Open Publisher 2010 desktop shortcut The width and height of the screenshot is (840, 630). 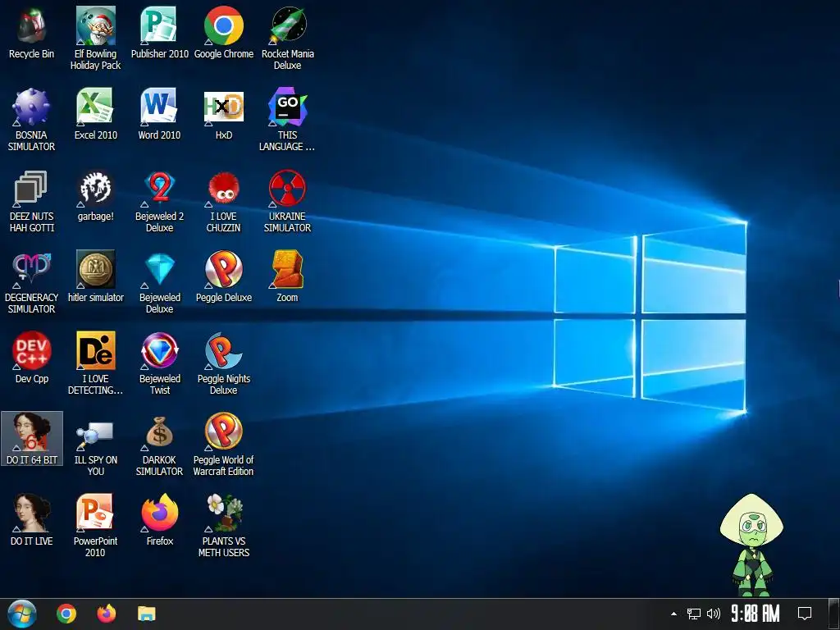point(160,33)
